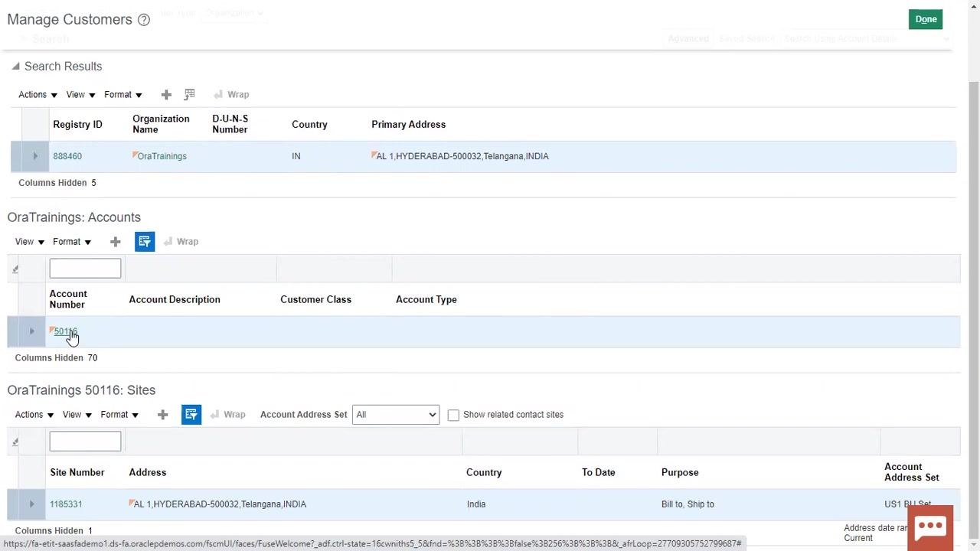Click Wrap in Accounts toolbar
Viewport: 980px width, 551px height.
click(x=181, y=241)
